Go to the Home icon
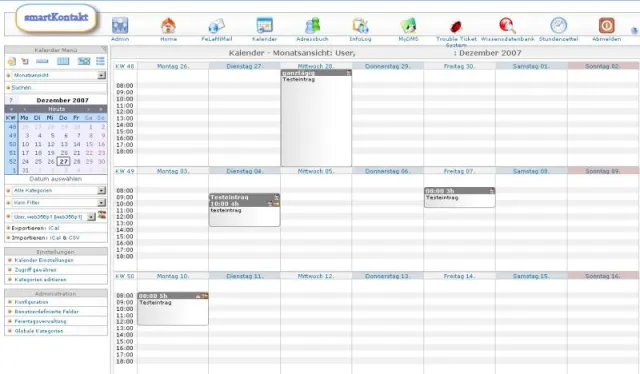This screenshot has width=640, height=374. [168, 26]
